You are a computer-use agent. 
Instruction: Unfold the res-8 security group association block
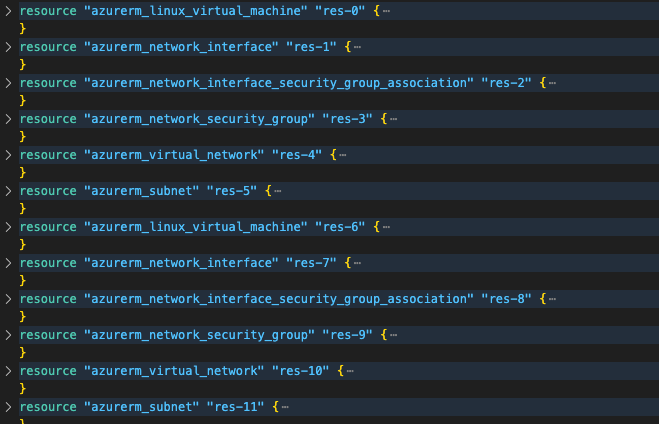click(x=8, y=299)
